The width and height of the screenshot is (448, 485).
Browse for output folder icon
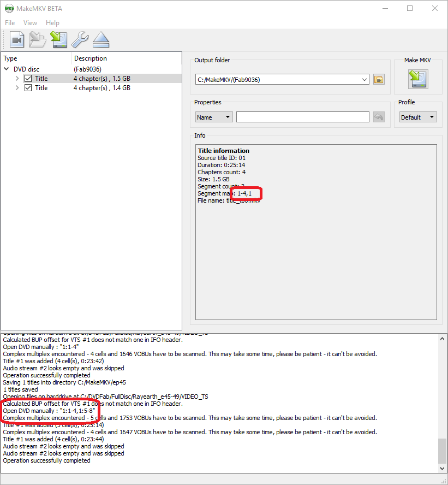(379, 80)
